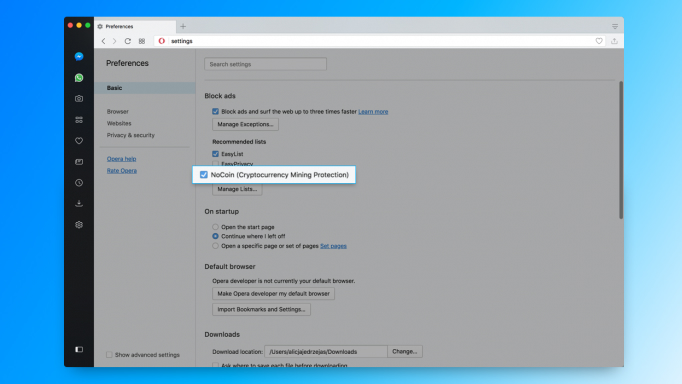Open the Websites settings section
Screen dimensions: 682x384
(119, 124)
